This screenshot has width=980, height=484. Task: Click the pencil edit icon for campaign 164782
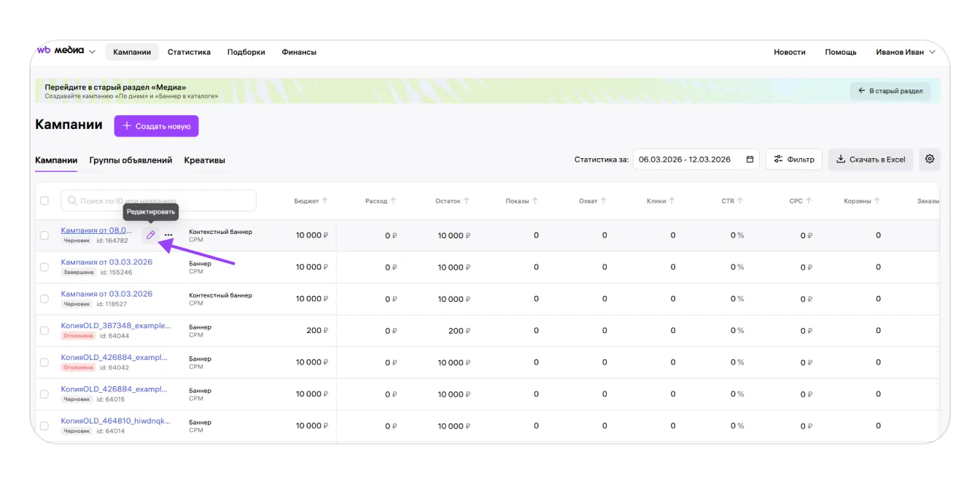[x=151, y=235]
